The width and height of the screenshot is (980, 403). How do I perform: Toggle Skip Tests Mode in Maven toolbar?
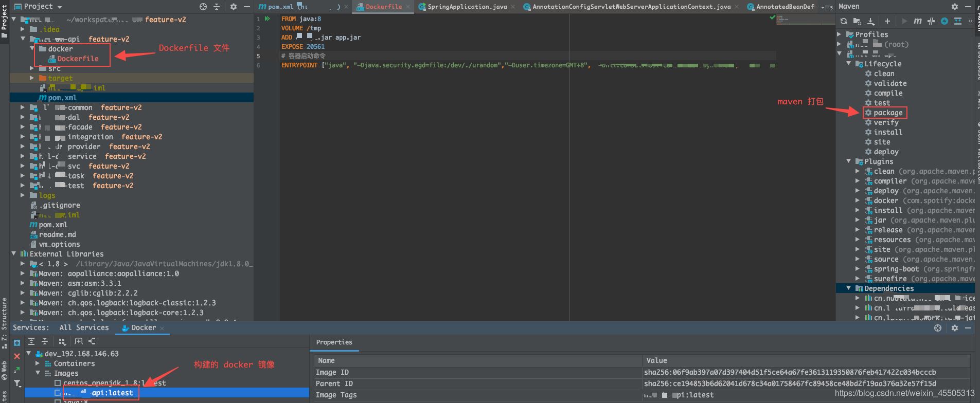coord(944,21)
